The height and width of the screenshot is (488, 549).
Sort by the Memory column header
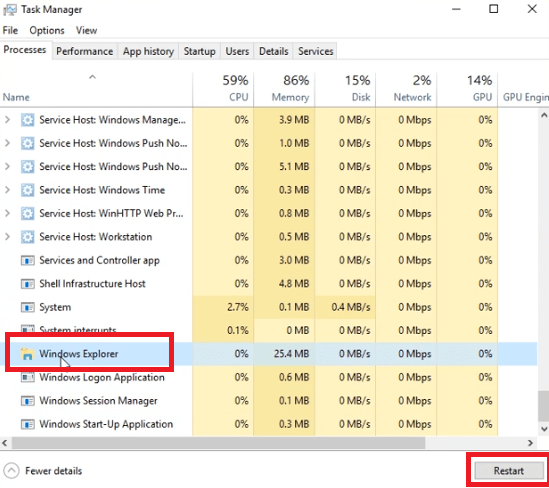click(284, 89)
